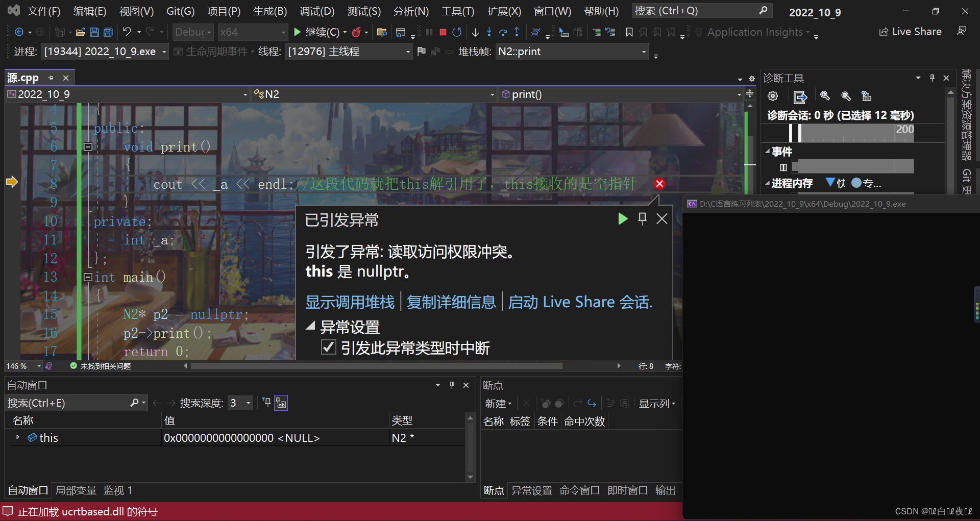Open the 文件(F) menu
Viewport: 980px width, 521px height.
(44, 11)
